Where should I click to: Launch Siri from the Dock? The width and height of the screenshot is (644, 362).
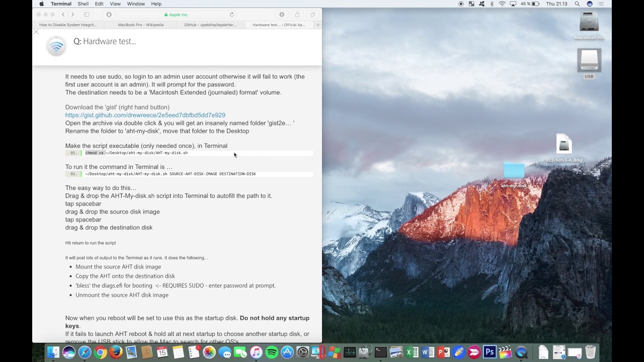69,352
